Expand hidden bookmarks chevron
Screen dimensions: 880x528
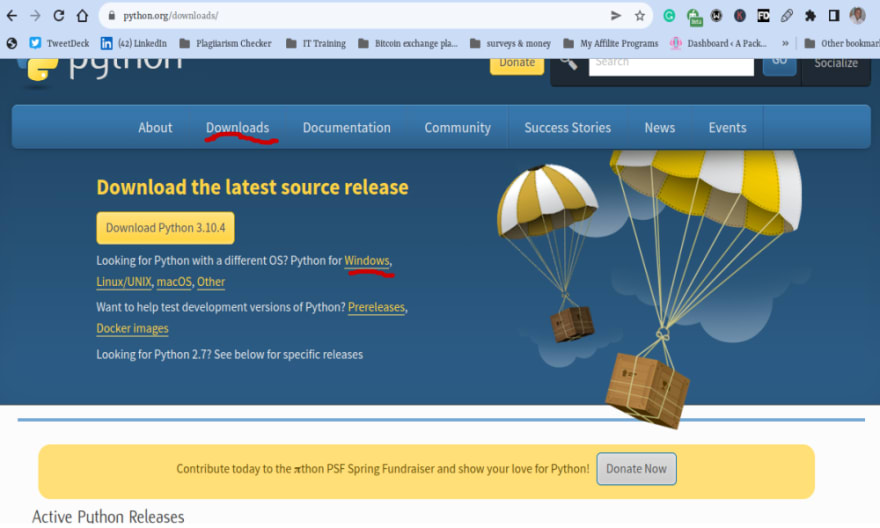tap(785, 43)
